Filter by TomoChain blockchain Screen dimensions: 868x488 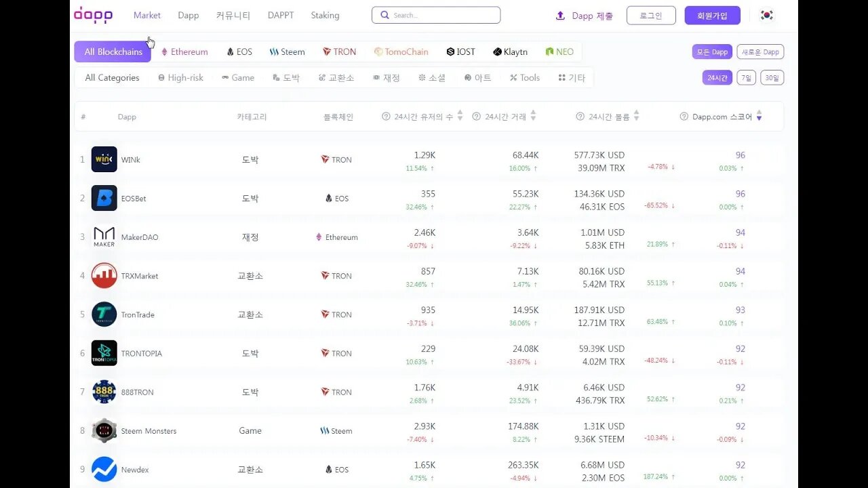click(401, 52)
